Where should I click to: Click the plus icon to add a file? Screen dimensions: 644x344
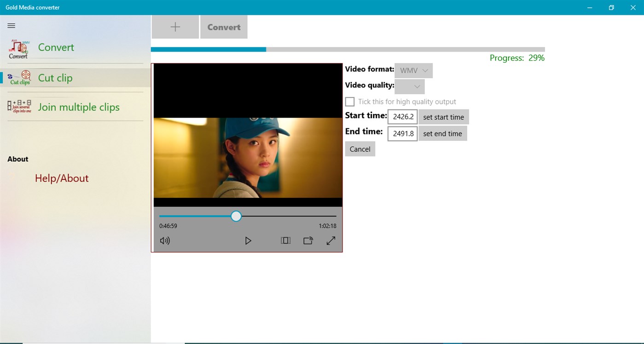tap(175, 27)
